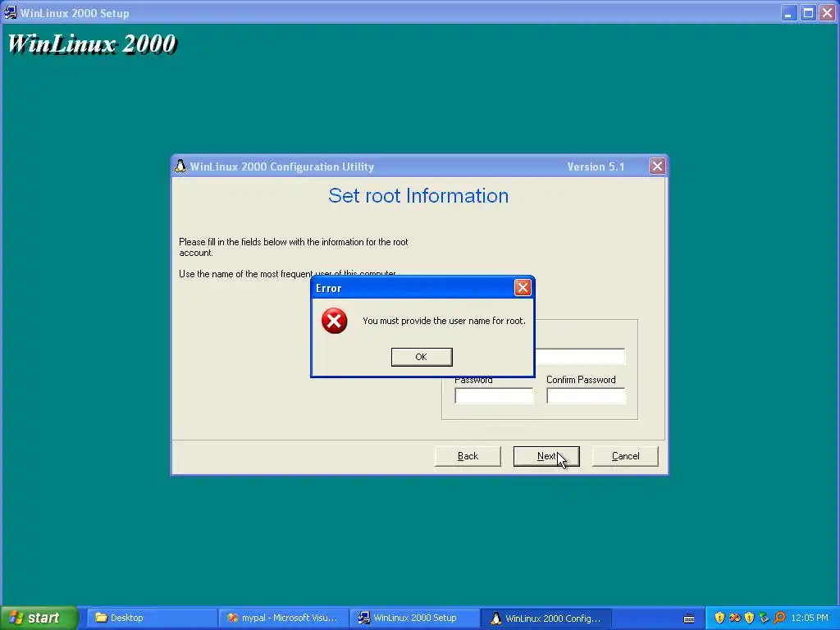Click the WinLinux 2000 Setup title bar icon
The image size is (840, 630).
10,12
